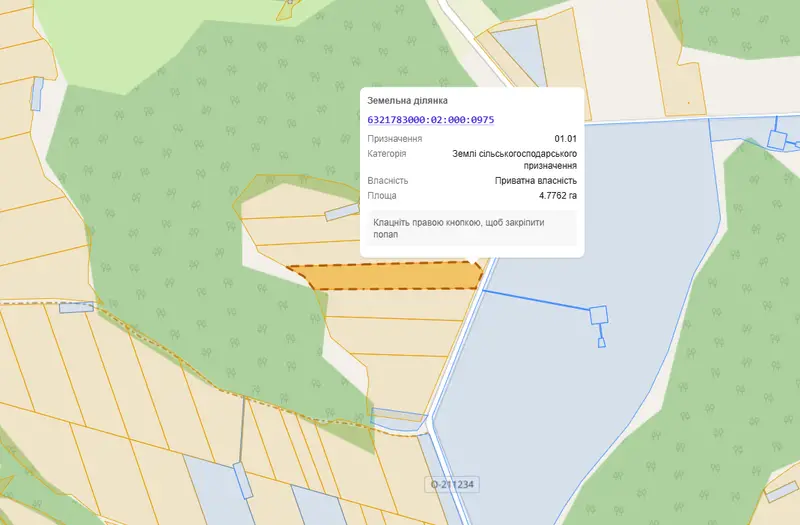The height and width of the screenshot is (525, 800).
Task: Click the 'Власність' field label
Action: click(388, 181)
